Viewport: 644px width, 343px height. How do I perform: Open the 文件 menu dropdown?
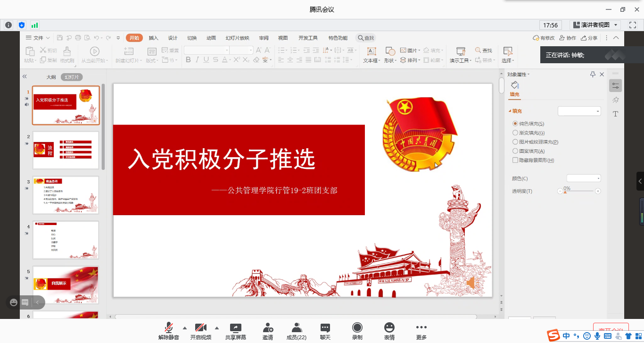tap(38, 38)
